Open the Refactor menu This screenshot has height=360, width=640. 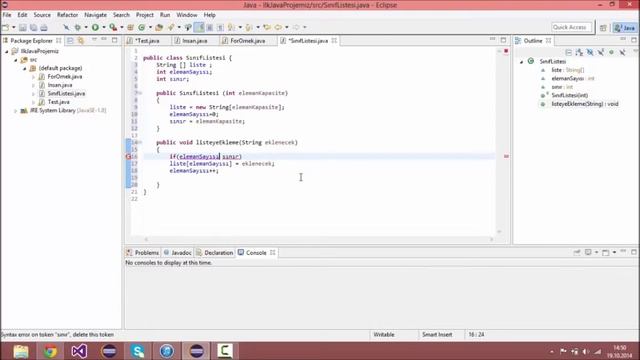[67, 15]
